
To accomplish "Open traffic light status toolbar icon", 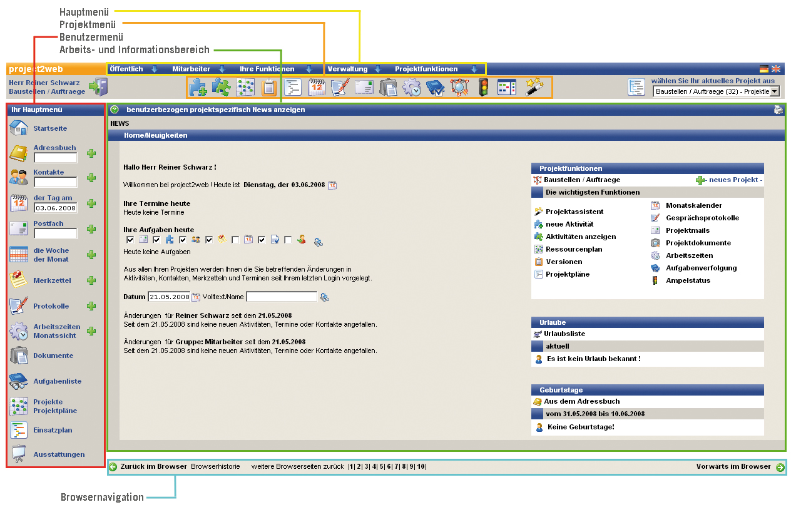I will 483,88.
